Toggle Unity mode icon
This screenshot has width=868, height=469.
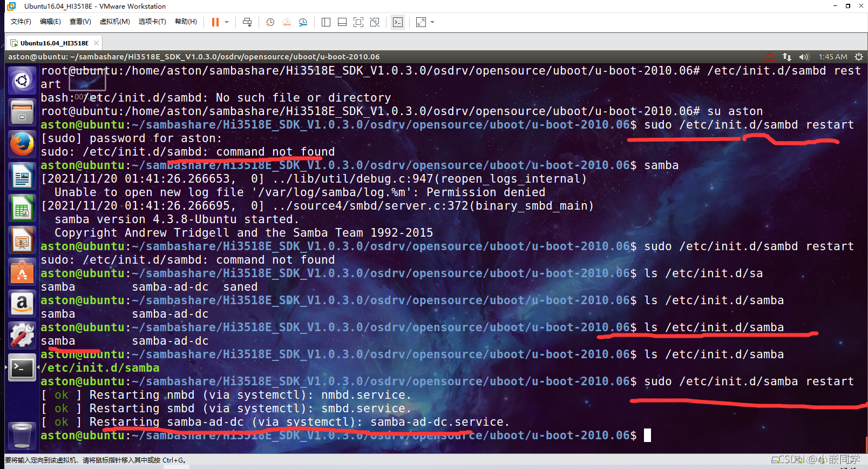click(x=375, y=22)
